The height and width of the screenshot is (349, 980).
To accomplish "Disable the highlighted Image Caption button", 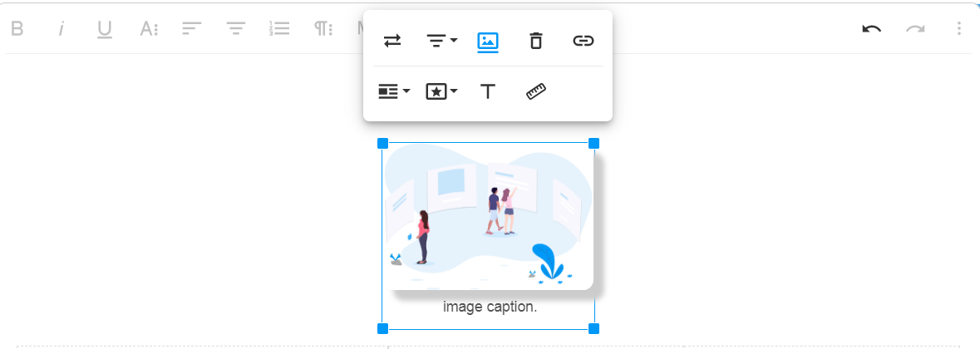I will click(488, 41).
